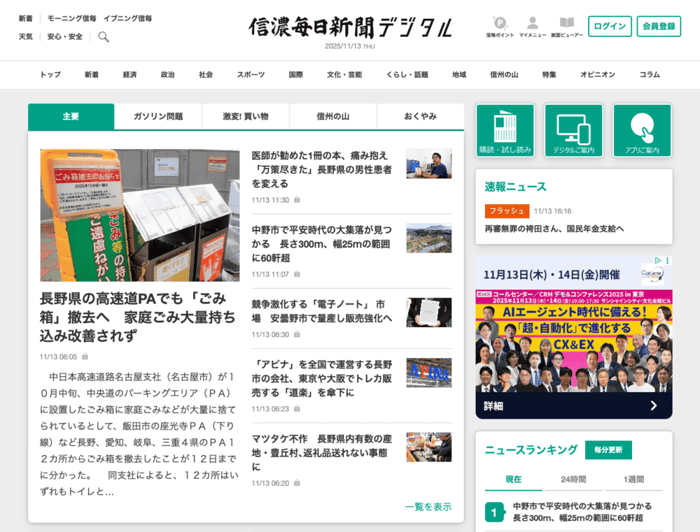Click the 購読・試し読み newspaper tile
This screenshot has height=532, width=700.
[505, 131]
